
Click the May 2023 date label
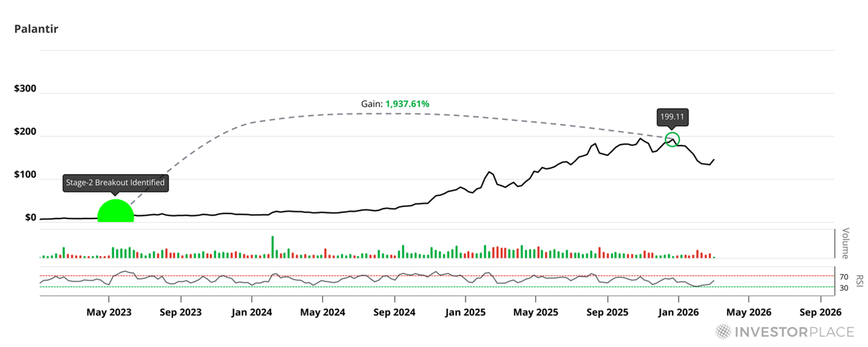pyautogui.click(x=109, y=312)
